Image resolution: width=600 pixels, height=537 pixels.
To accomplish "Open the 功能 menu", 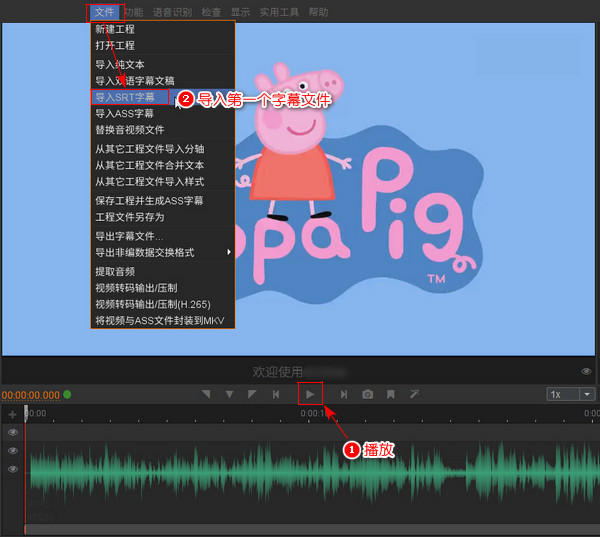I will click(x=134, y=12).
